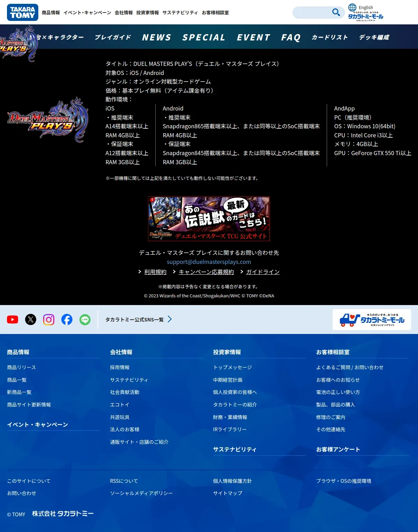Open footer ブラウザ・OSの推奨環境 link
418x532 pixels.
tap(344, 481)
